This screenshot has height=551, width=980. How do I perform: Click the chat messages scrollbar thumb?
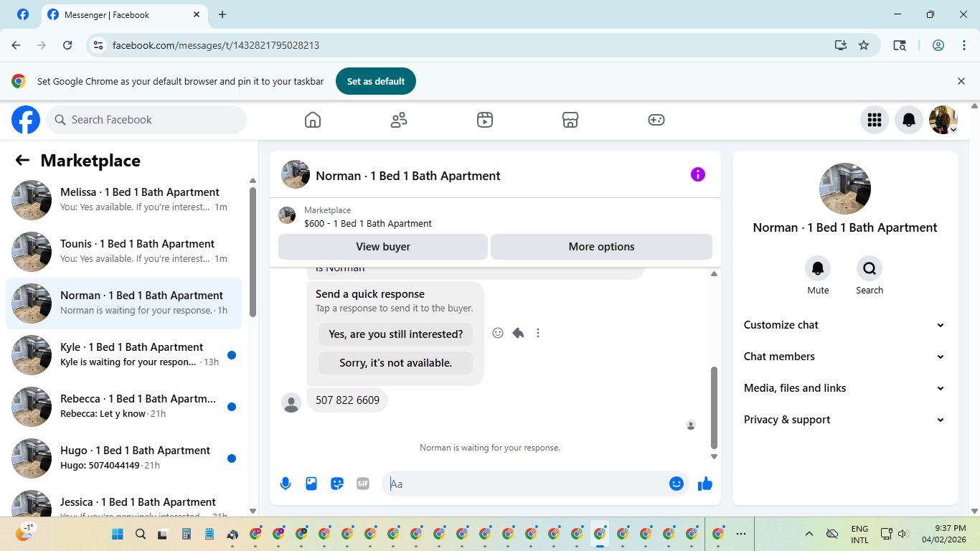(x=714, y=408)
